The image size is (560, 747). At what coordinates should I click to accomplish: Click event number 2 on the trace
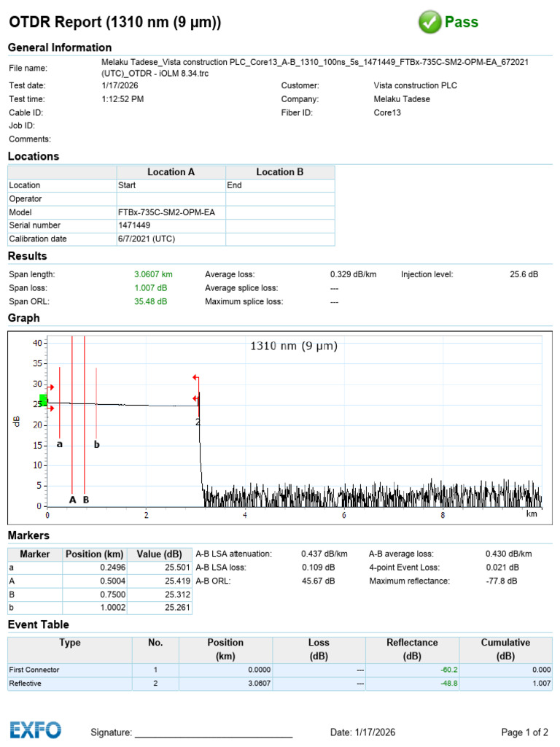tap(198, 422)
